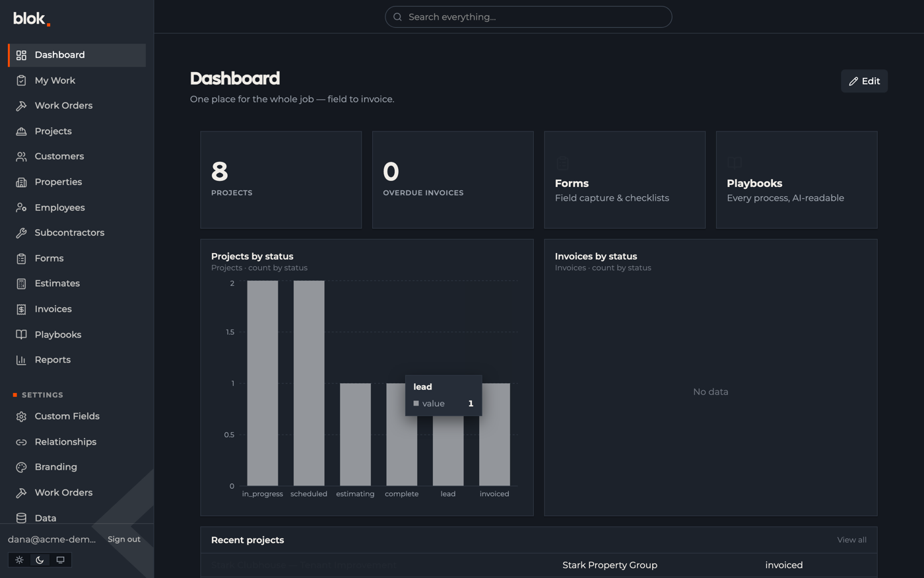Click the blok logo
This screenshot has height=578, width=924.
pos(32,18)
